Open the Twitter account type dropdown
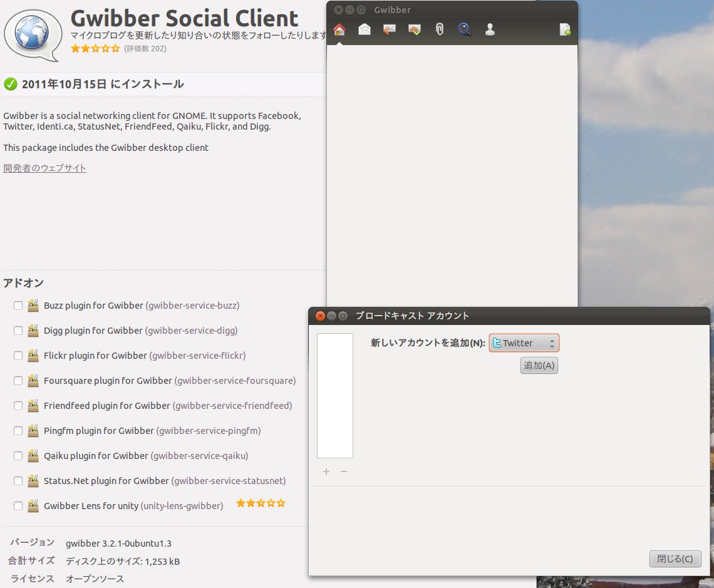 (524, 343)
